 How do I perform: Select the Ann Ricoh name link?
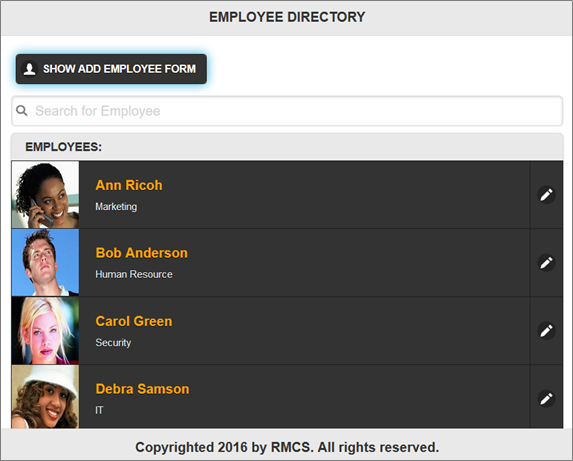(x=129, y=185)
